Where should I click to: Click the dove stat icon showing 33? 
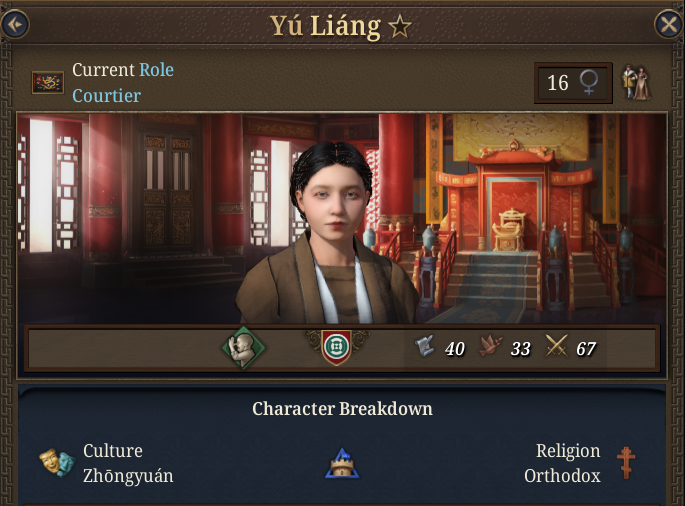coord(491,346)
